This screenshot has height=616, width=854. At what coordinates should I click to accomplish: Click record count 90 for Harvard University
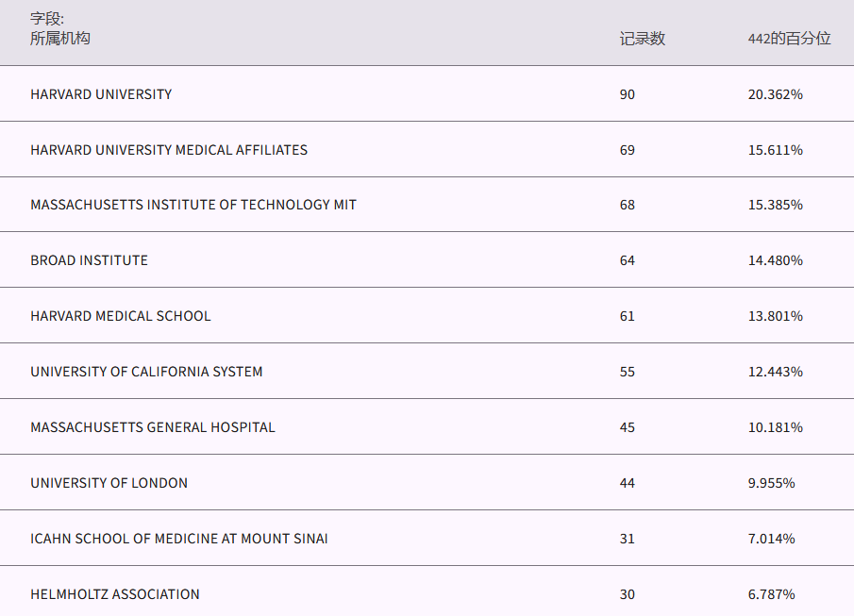[x=628, y=94]
